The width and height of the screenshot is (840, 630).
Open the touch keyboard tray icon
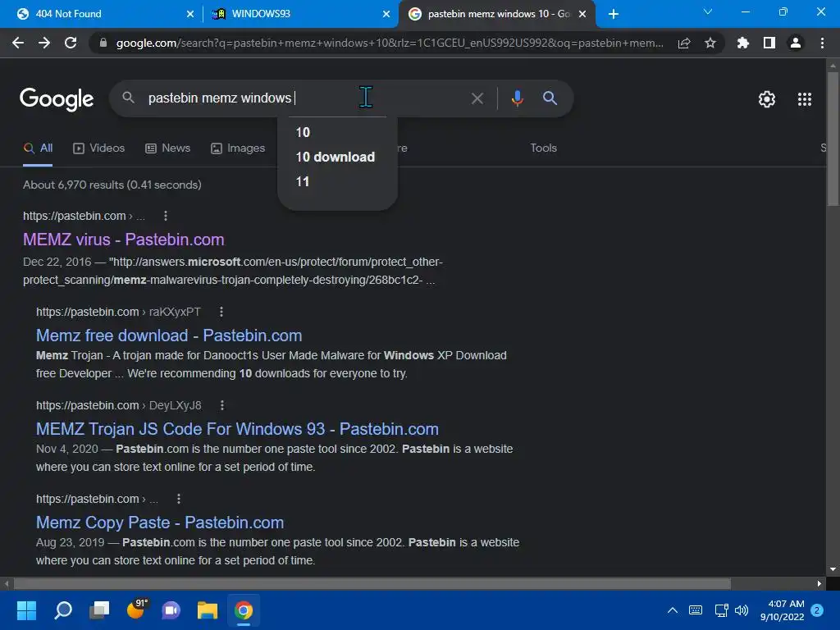coord(696,610)
